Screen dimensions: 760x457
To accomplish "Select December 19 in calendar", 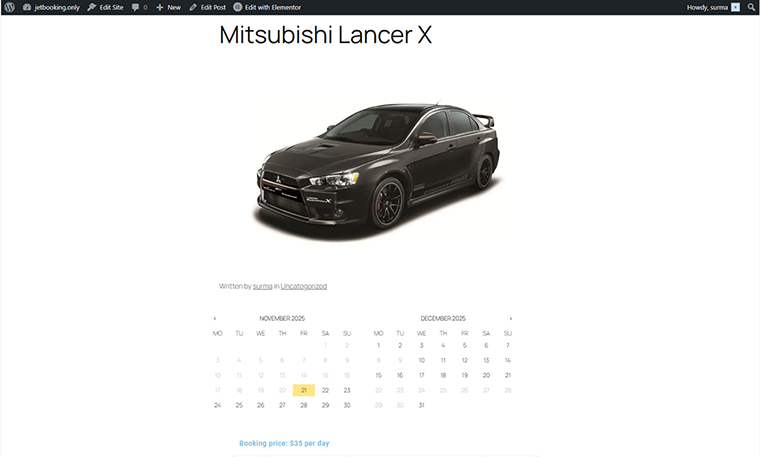I will [465, 376].
